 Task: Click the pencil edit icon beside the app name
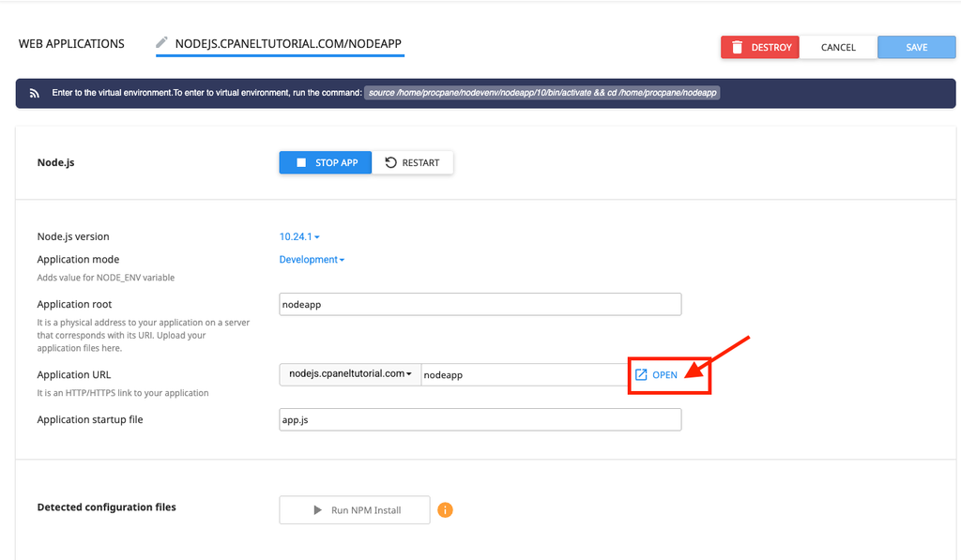[161, 43]
